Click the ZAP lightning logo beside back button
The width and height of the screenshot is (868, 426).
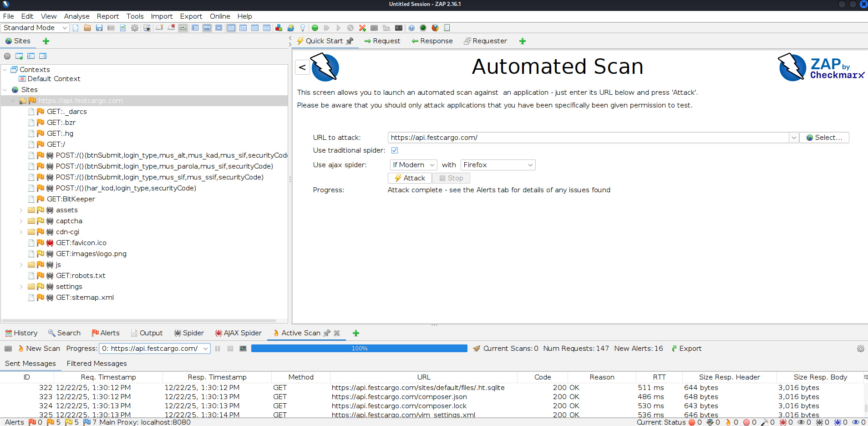[325, 67]
